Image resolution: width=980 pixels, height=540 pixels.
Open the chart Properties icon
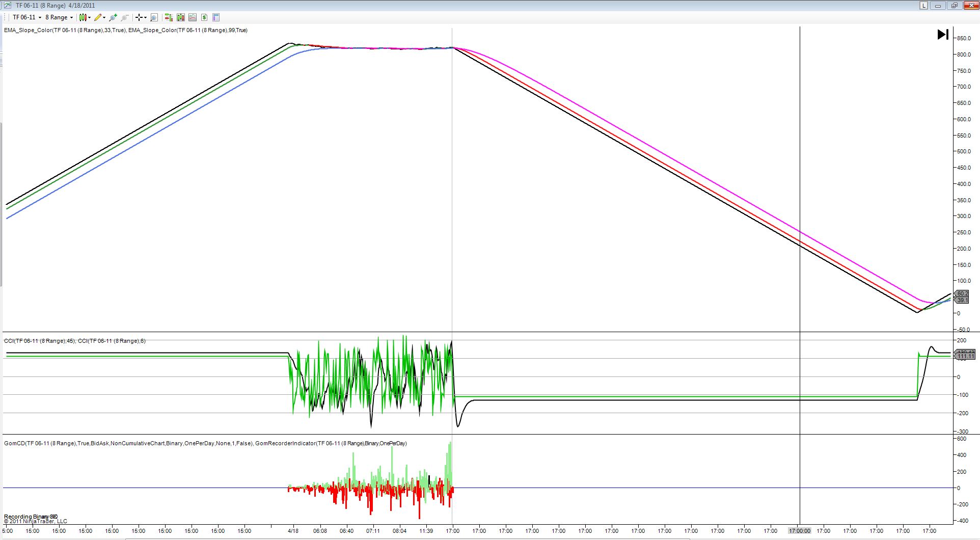[x=216, y=17]
